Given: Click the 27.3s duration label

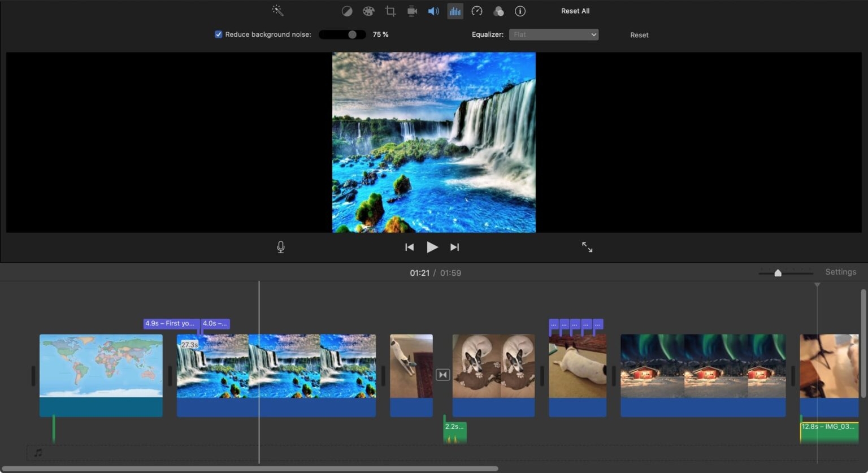Looking at the screenshot, I should coord(189,344).
